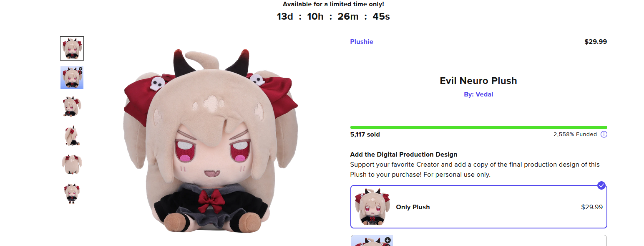Select the partially visible bundle option card

[478, 241]
